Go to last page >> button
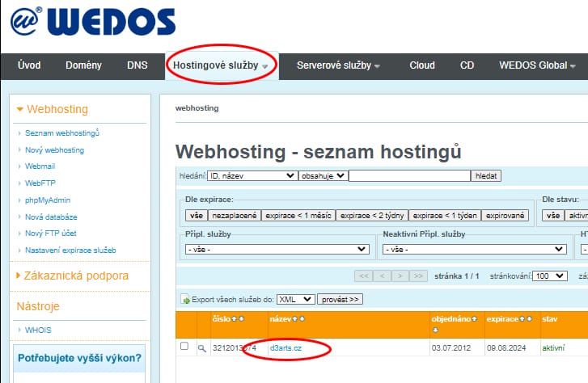Viewport: 588px width, 383px height. coord(418,276)
